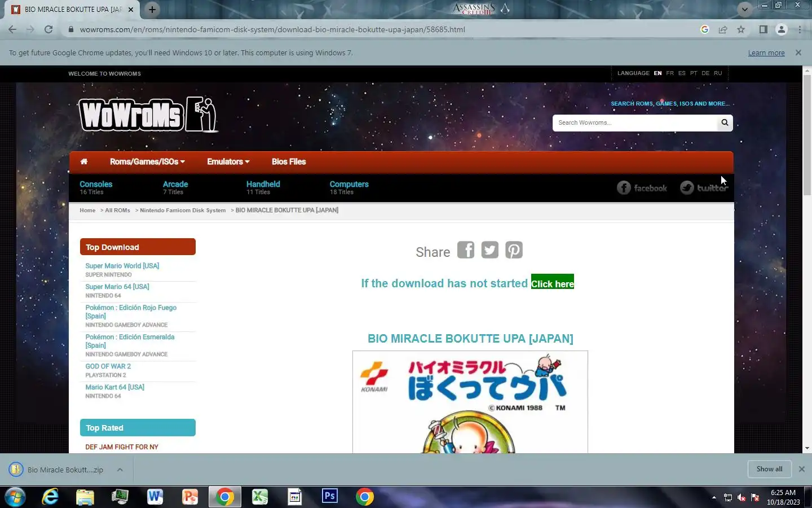Click the Google icon in address bar
Image resolution: width=812 pixels, height=508 pixels.
tap(704, 29)
